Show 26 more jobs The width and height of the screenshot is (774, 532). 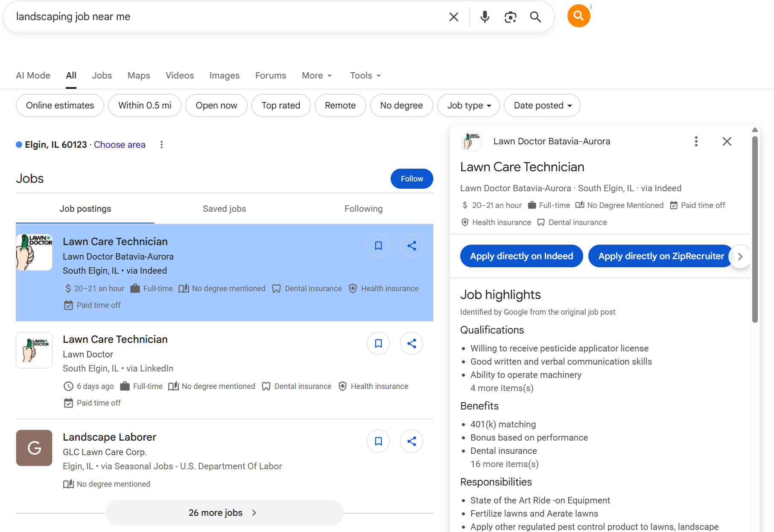pyautogui.click(x=224, y=513)
